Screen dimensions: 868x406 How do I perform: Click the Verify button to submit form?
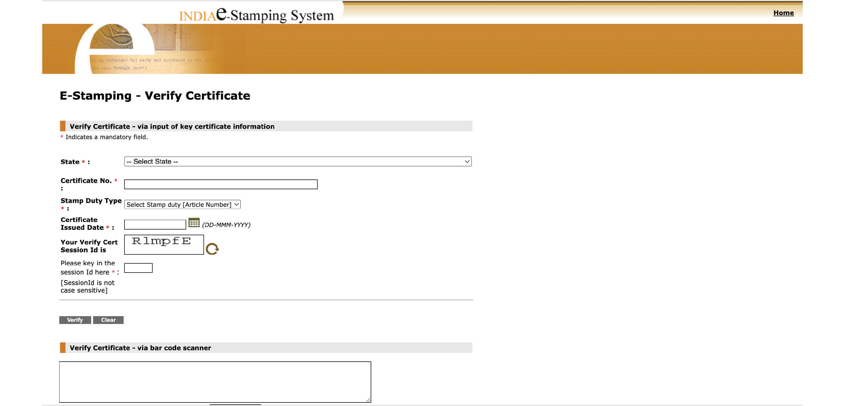click(x=74, y=320)
